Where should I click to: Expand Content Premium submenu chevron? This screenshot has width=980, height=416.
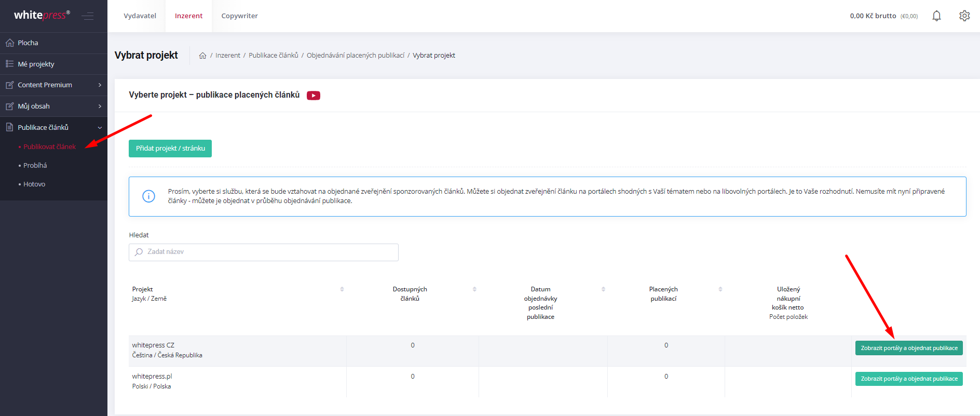point(100,85)
